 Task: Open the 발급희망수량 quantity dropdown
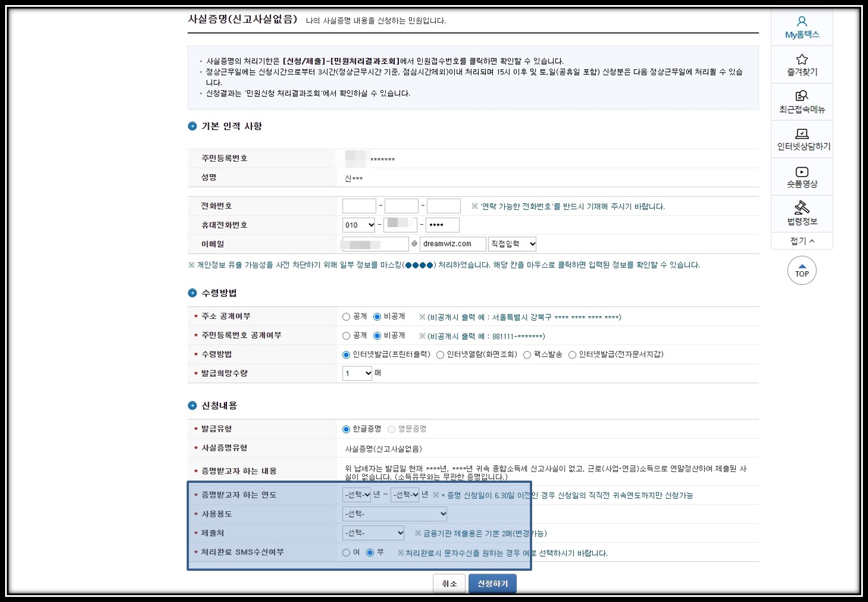click(x=357, y=373)
